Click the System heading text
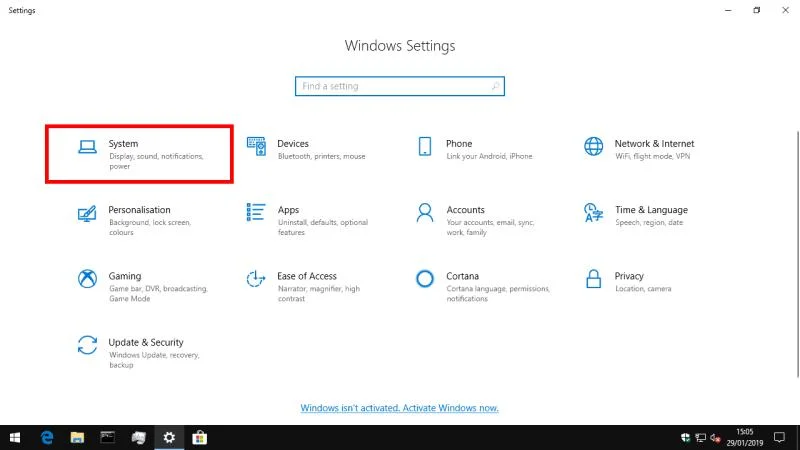The height and width of the screenshot is (450, 800). click(123, 144)
